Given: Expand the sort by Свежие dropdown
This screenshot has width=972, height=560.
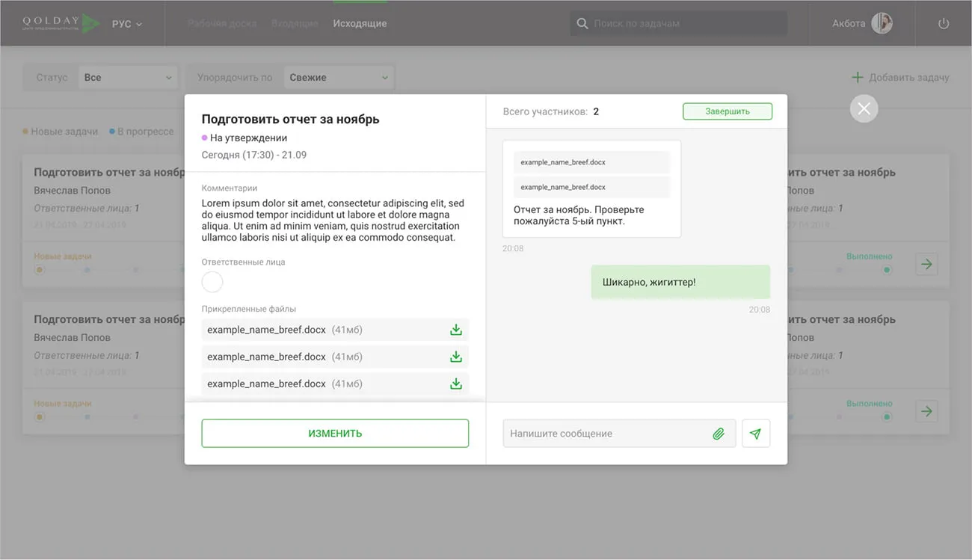Looking at the screenshot, I should (338, 78).
